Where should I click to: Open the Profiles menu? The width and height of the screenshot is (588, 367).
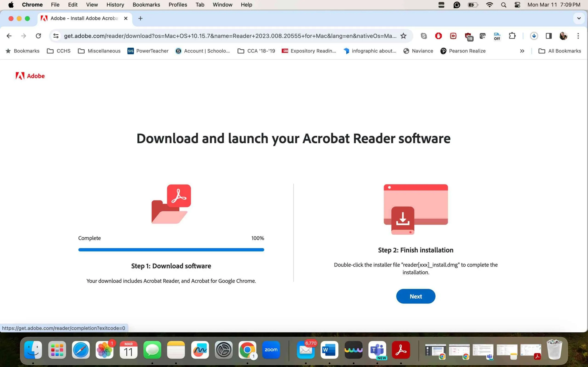pyautogui.click(x=178, y=5)
